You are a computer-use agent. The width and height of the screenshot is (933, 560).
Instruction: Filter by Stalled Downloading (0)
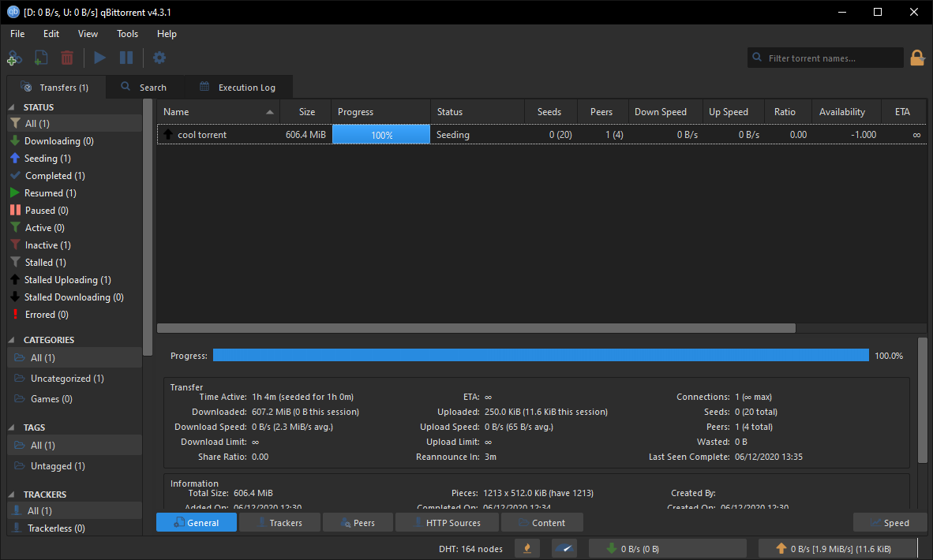(75, 297)
